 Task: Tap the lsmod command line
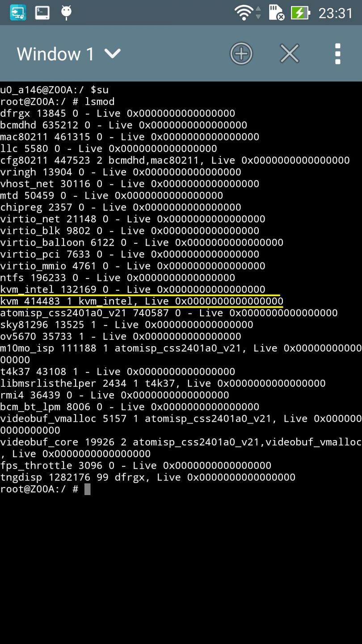click(57, 102)
